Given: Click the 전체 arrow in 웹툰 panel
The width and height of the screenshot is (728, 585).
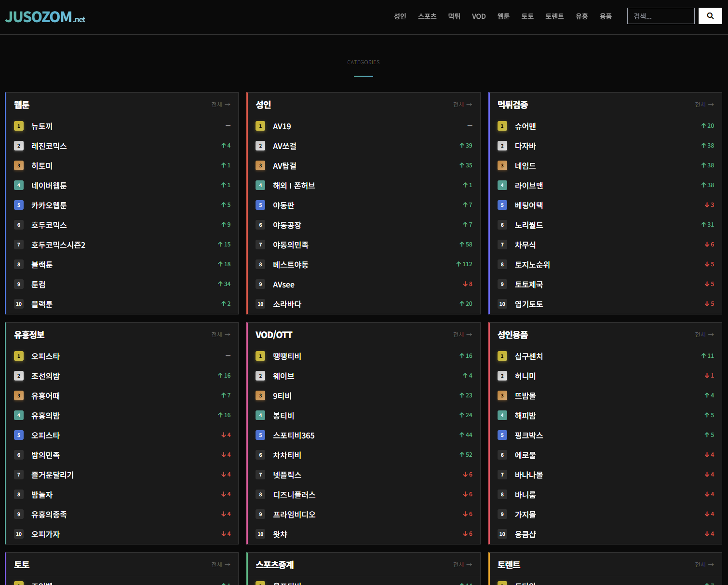Looking at the screenshot, I should tap(221, 105).
